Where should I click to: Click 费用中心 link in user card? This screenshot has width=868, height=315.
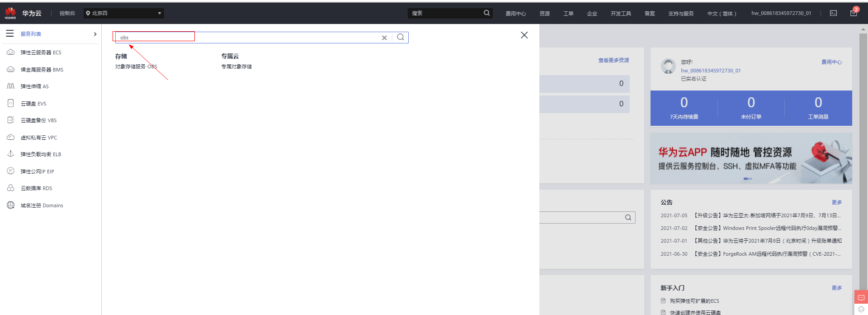[x=831, y=62]
